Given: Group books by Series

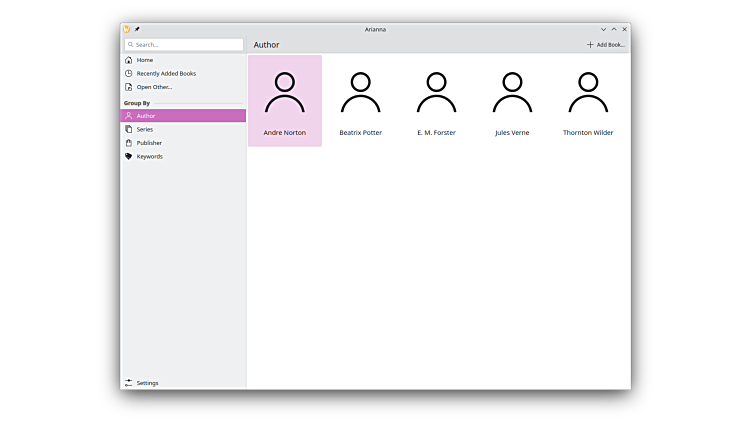Looking at the screenshot, I should [145, 129].
